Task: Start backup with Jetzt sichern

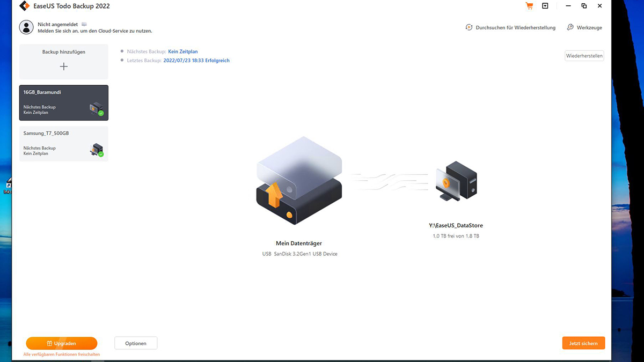Action: pos(584,343)
